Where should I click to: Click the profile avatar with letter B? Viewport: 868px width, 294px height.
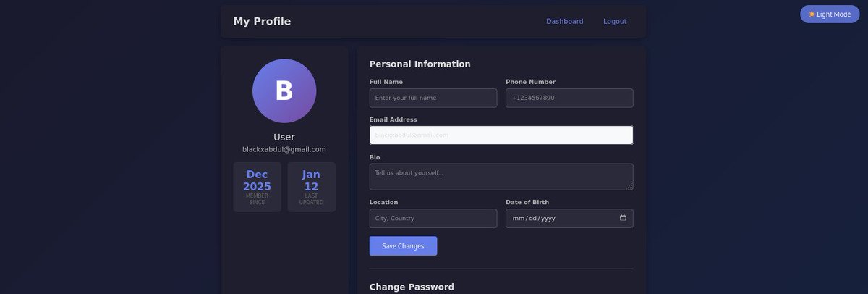(284, 91)
